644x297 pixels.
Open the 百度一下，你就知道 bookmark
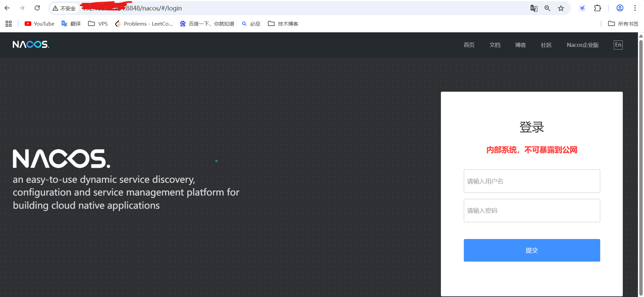point(207,24)
